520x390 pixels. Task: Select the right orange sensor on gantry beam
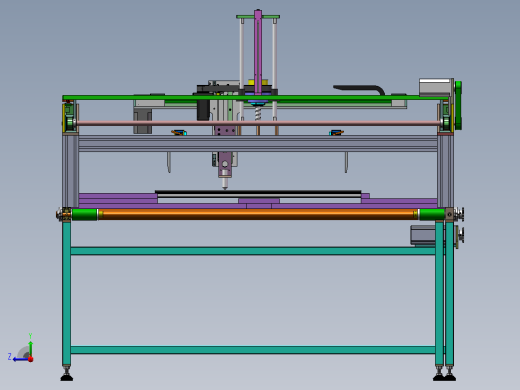coord(336,133)
